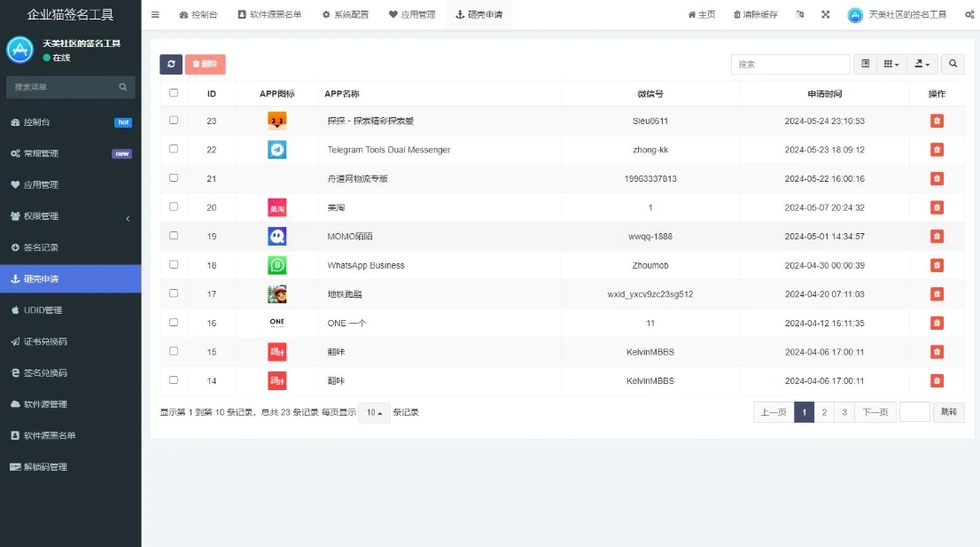Click the 天美社区的签名工具 avatar icon

(x=852, y=14)
